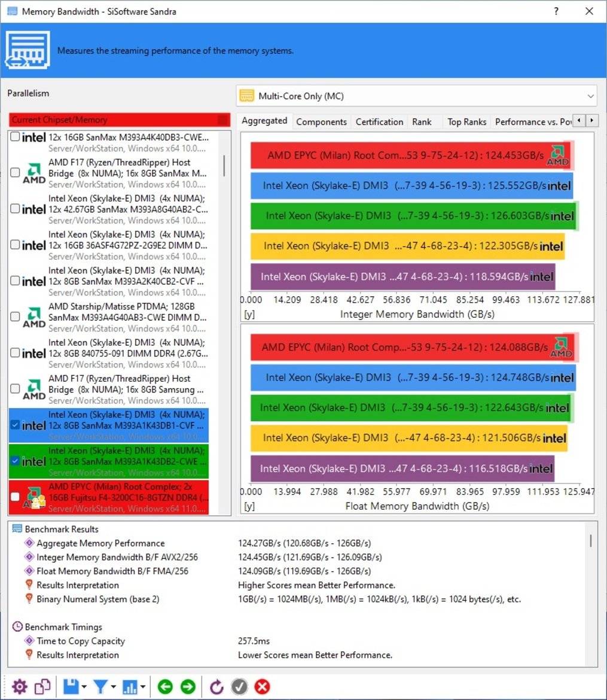This screenshot has height=700, width=607.
Task: Click the Current Chipset/Memory red header
Action: [x=120, y=120]
